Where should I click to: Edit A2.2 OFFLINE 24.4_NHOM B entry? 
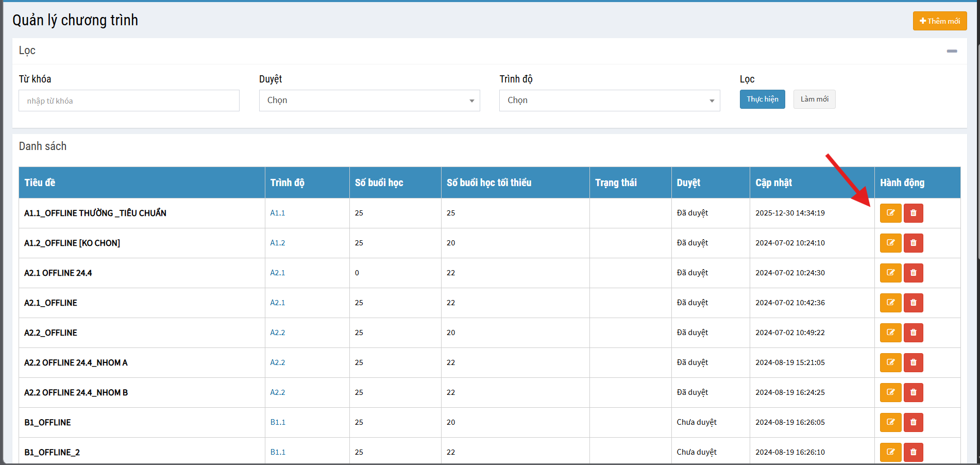point(890,392)
